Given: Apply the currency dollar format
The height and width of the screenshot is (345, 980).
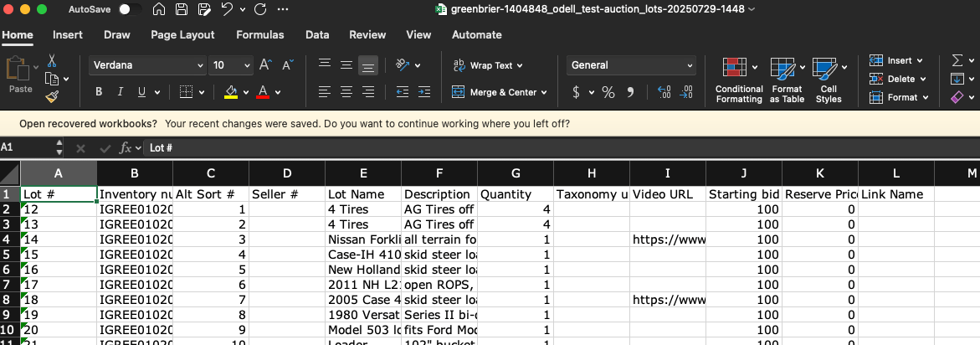Looking at the screenshot, I should point(577,92).
